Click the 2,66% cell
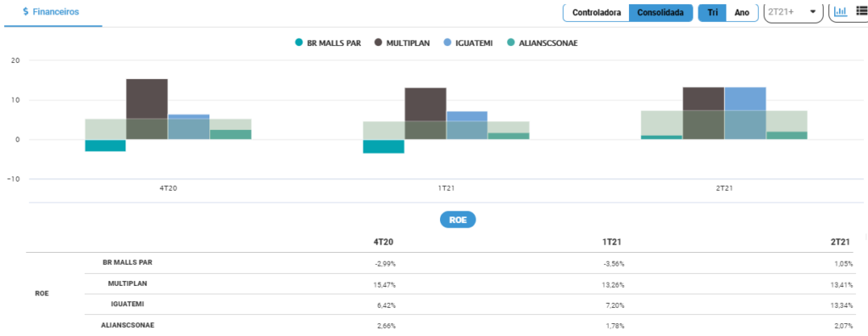868x336 pixels. click(x=387, y=326)
